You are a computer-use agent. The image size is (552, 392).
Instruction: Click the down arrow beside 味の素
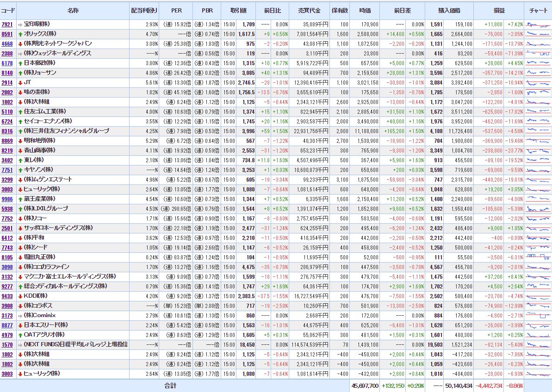20,92
